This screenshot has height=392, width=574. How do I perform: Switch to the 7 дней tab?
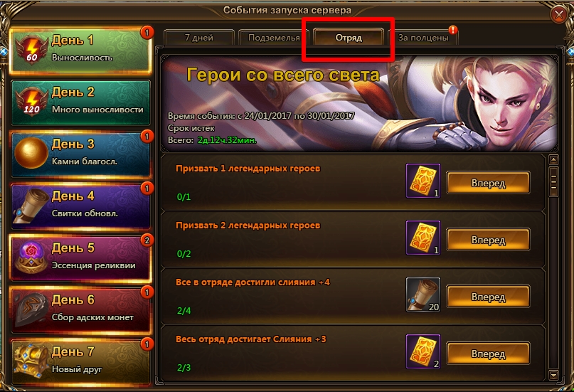pos(199,38)
